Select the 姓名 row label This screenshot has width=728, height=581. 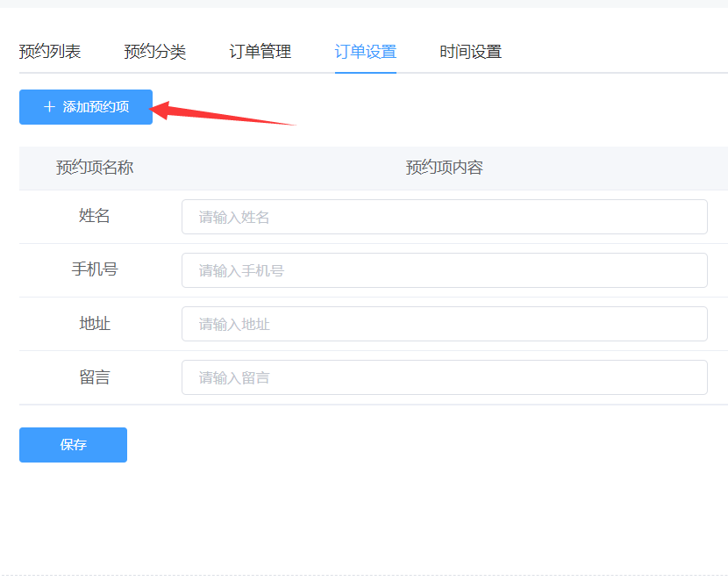pyautogui.click(x=95, y=216)
